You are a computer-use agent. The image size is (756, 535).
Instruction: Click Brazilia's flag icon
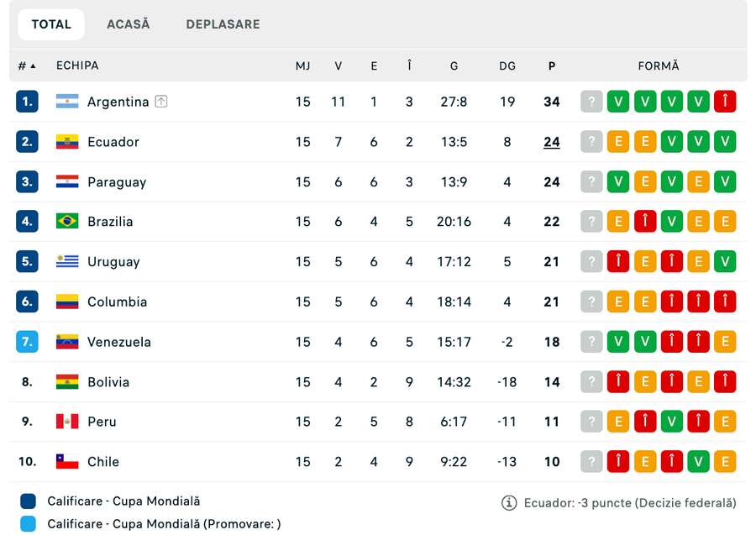[x=67, y=221]
